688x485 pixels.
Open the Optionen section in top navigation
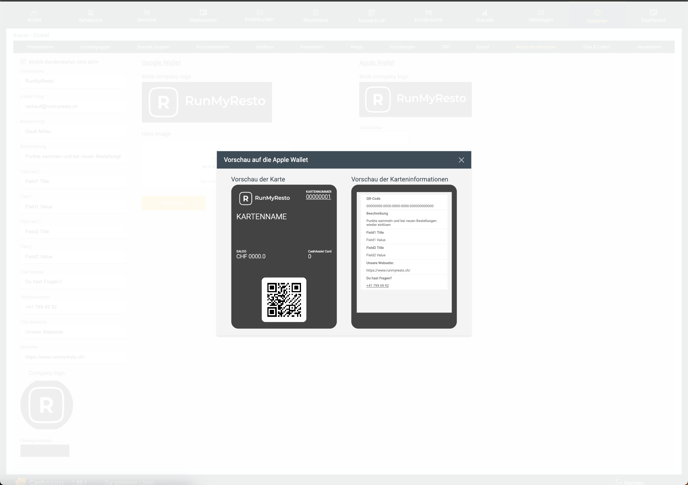(x=597, y=17)
